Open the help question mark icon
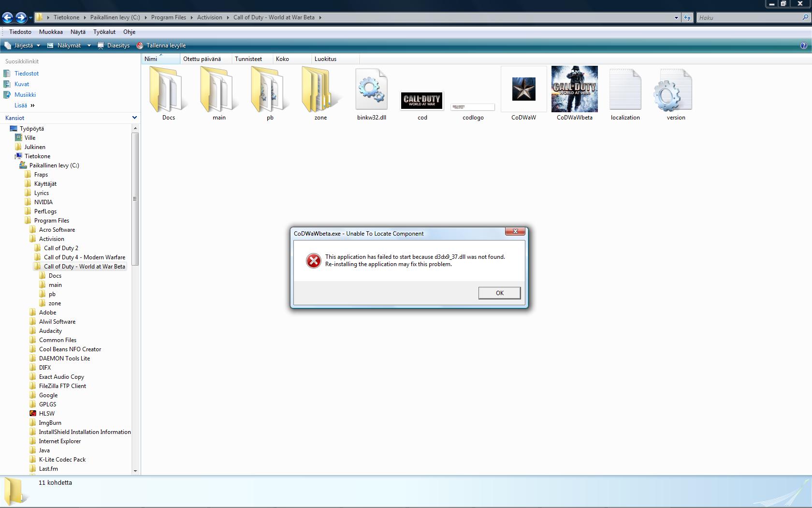Viewport: 812px width, 508px height. click(x=803, y=45)
